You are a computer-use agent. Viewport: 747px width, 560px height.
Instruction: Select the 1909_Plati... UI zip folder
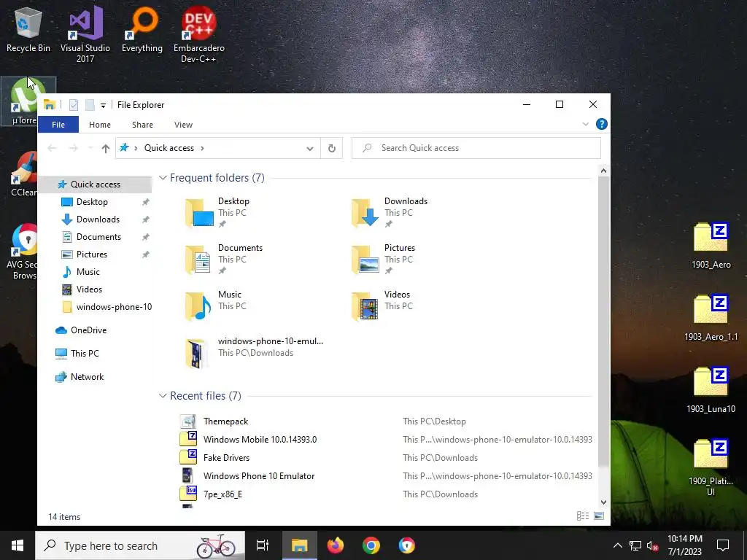[711, 467]
